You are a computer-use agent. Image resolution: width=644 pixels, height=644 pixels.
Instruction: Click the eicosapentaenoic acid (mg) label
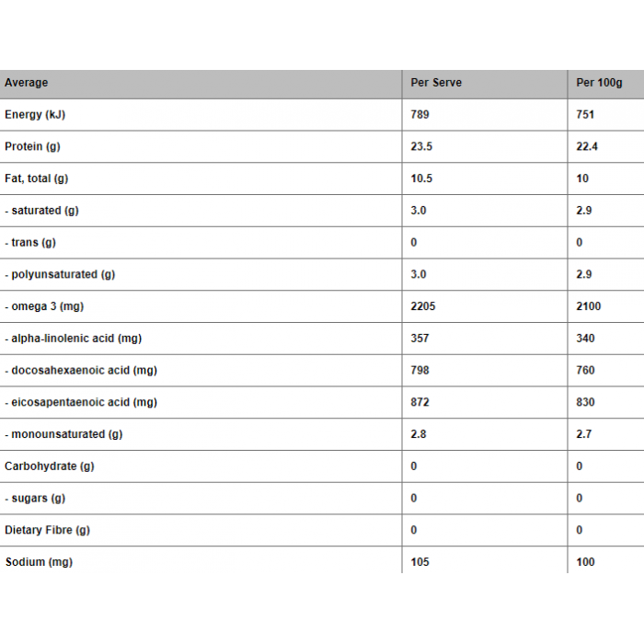(x=81, y=403)
